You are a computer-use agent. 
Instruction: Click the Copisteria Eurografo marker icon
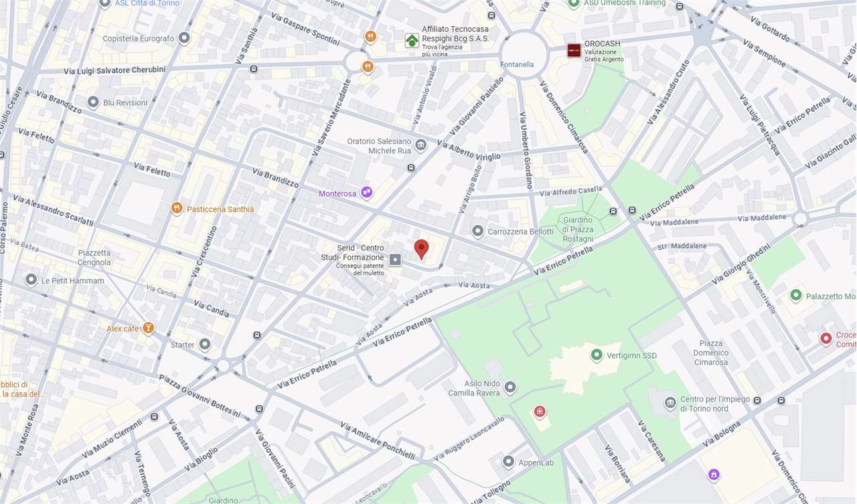tap(184, 38)
